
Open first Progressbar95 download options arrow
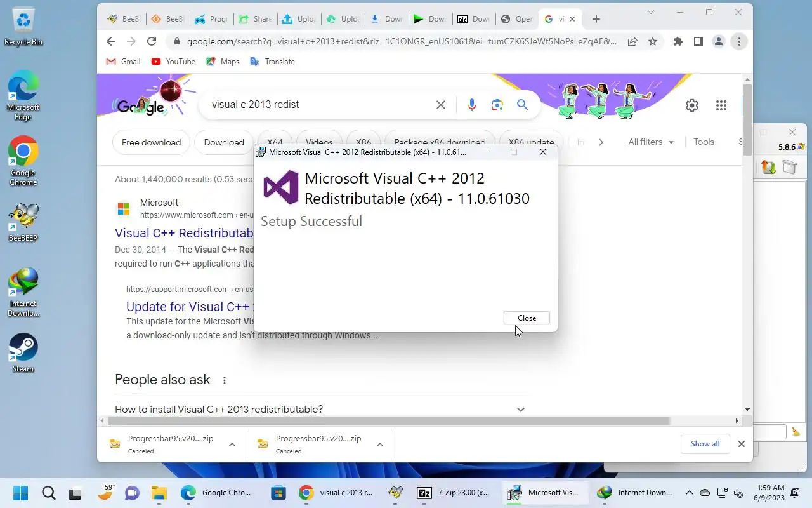[232, 444]
